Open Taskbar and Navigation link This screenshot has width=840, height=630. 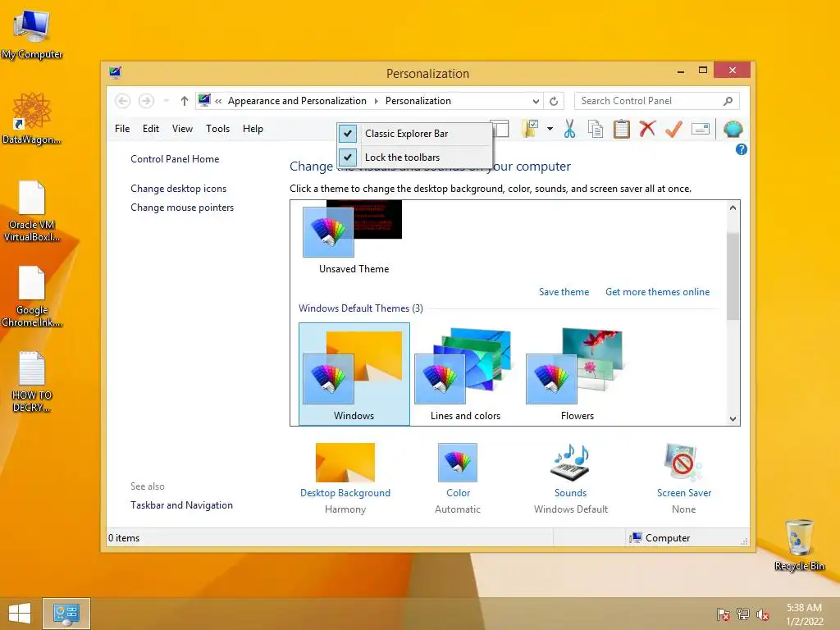click(181, 505)
